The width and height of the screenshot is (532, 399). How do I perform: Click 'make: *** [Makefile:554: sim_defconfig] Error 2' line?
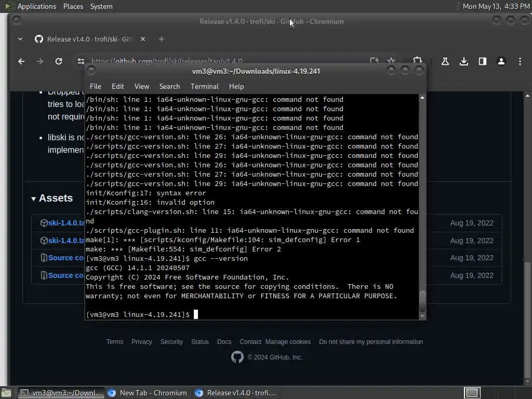[183, 249]
